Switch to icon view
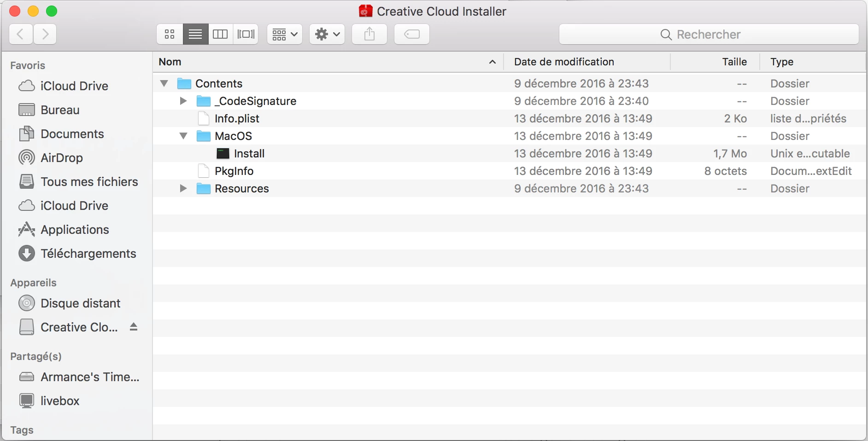The height and width of the screenshot is (441, 868). tap(170, 34)
